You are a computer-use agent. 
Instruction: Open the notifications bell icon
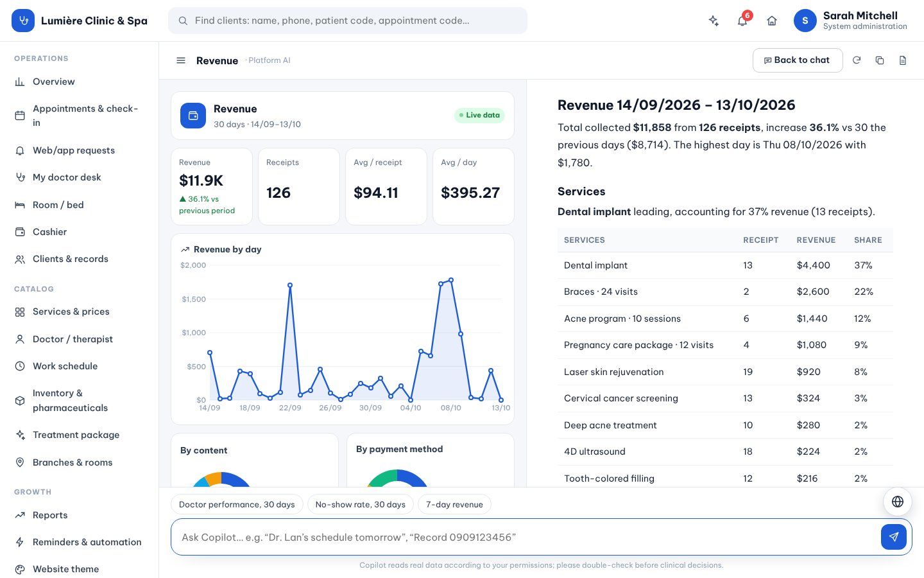pos(742,21)
